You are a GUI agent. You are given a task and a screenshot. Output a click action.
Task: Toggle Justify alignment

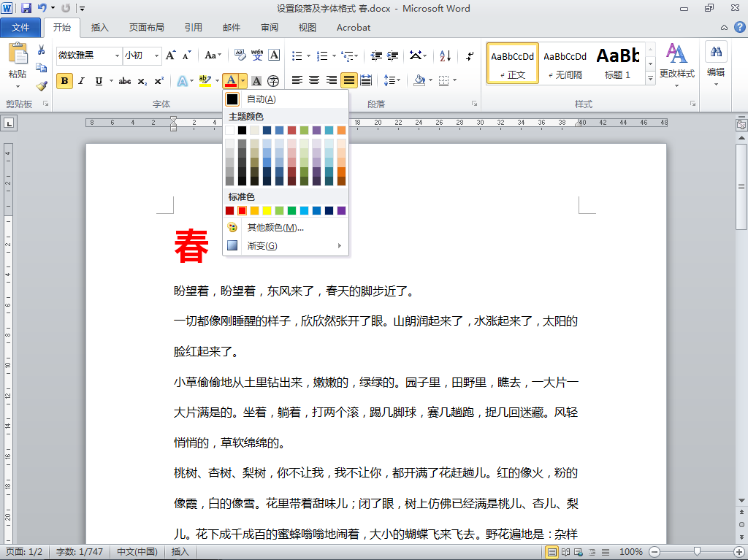click(x=348, y=80)
